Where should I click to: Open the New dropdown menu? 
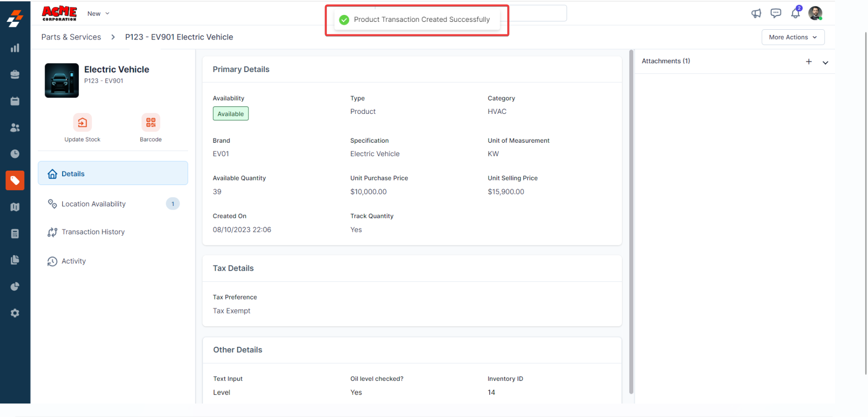pos(98,13)
